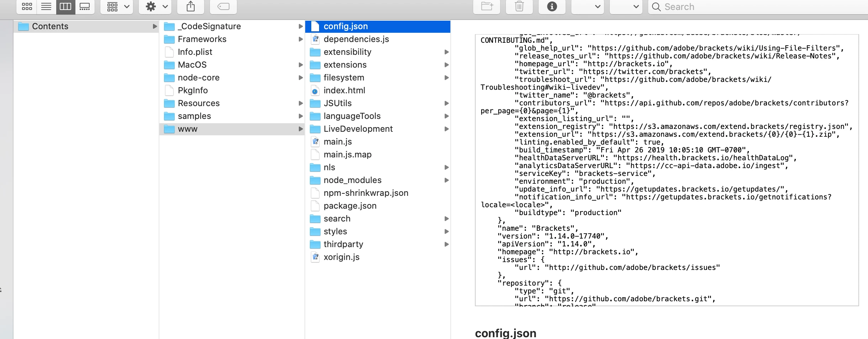Select the MacOS folder
This screenshot has width=868, height=339.
click(x=232, y=65)
